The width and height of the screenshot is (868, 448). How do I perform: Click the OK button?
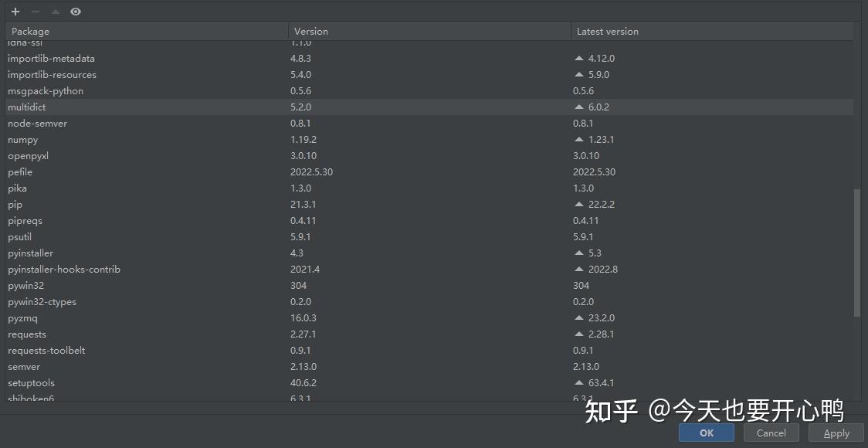[705, 433]
